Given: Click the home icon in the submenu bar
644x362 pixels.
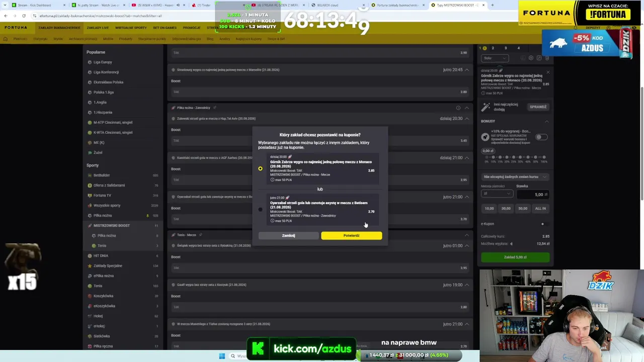Looking at the screenshot, I should (6, 39).
